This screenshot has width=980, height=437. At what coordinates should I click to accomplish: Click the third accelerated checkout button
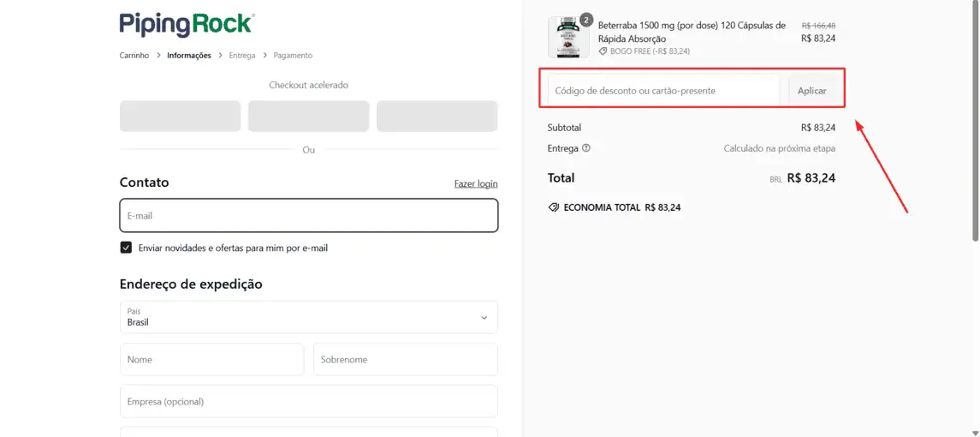[437, 116]
